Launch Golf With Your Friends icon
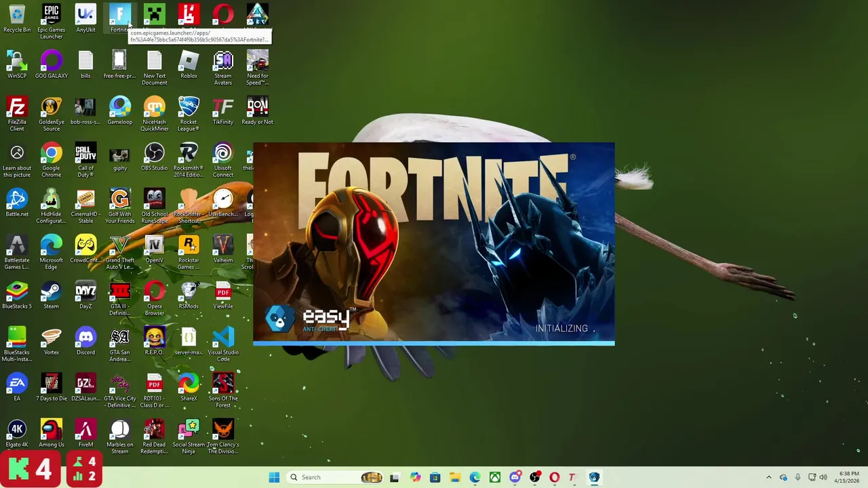The width and height of the screenshot is (868, 488). 120,206
